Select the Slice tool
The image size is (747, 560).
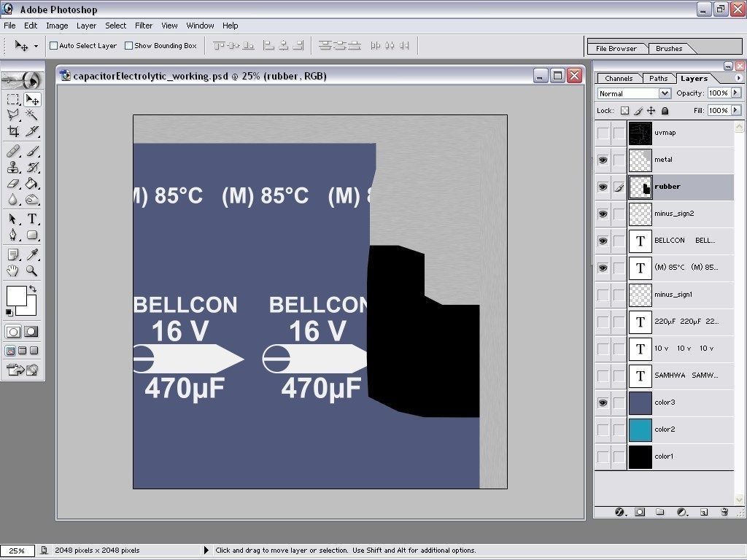[32, 131]
